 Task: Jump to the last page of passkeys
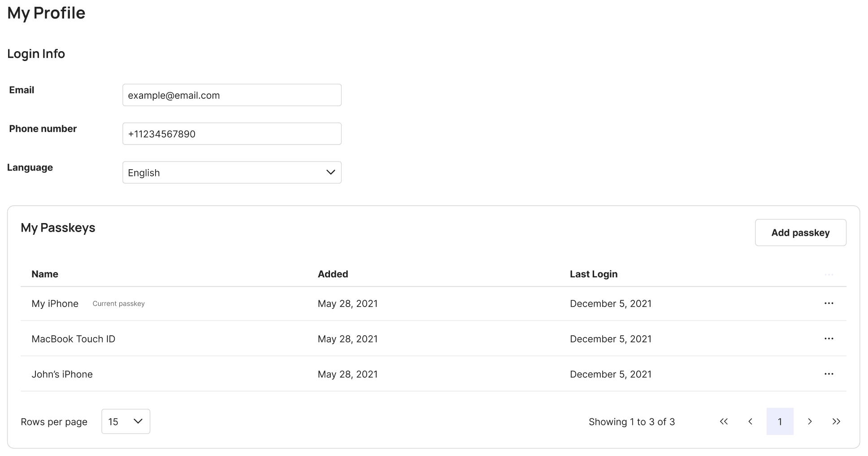(x=836, y=421)
